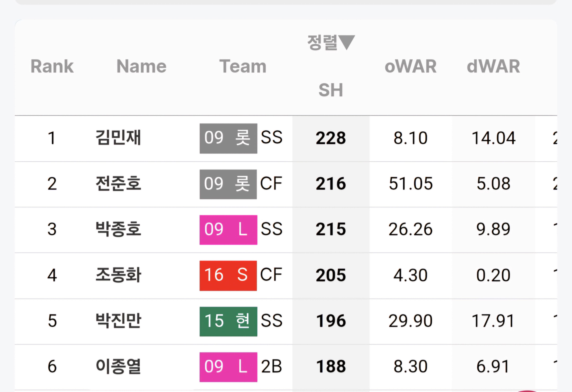Screen dimensions: 572x392
Task: Open player 이종열 profile link
Action: click(118, 366)
